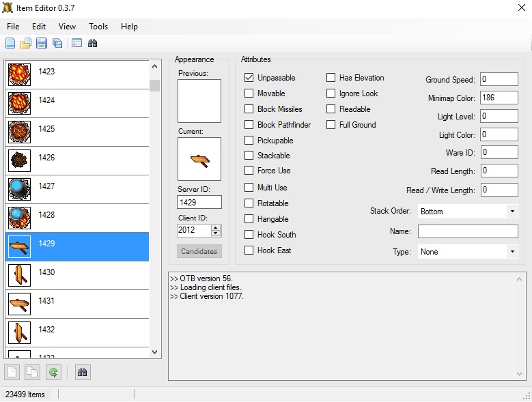Click the item list scroll down arrow
Viewport: 532px width, 402px height.
155,351
